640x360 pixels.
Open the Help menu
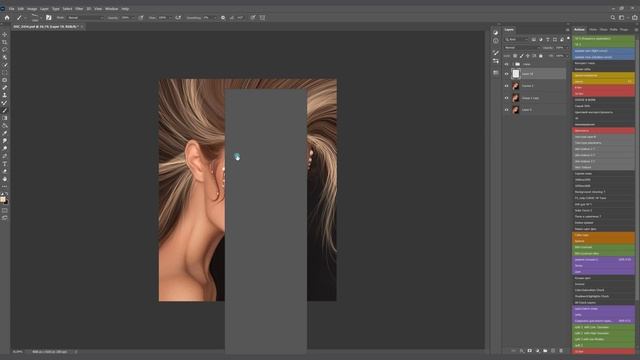coord(125,9)
